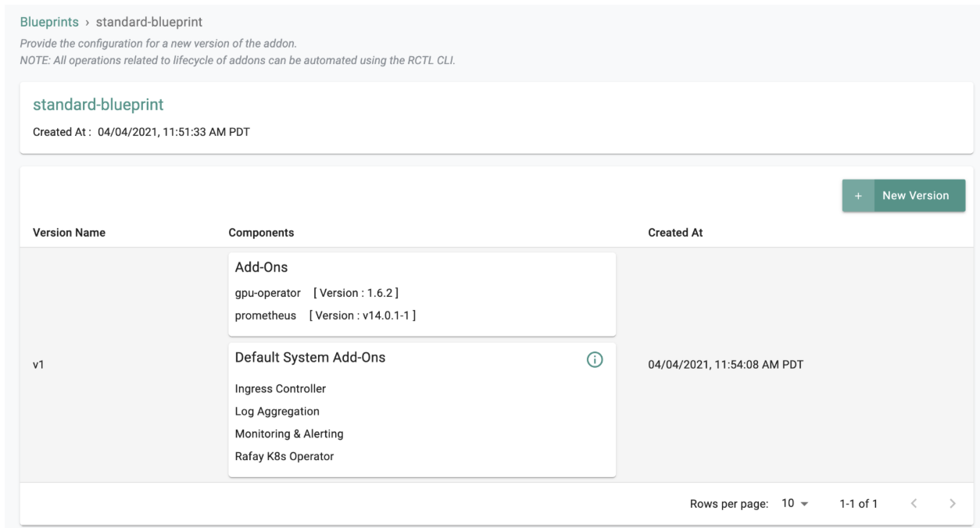The image size is (980, 528).
Task: Click the Created At column header
Action: 675,233
